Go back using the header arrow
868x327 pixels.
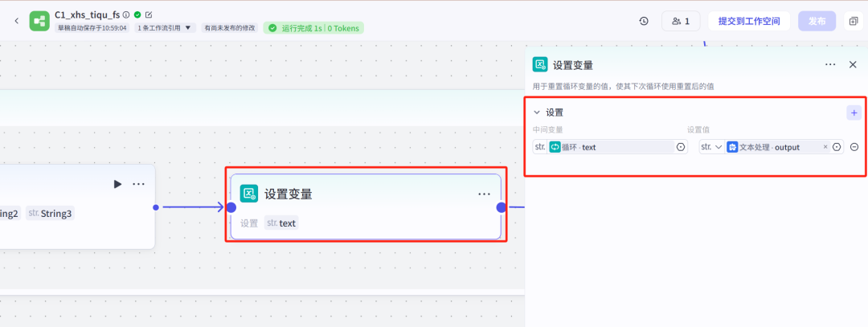coord(16,21)
